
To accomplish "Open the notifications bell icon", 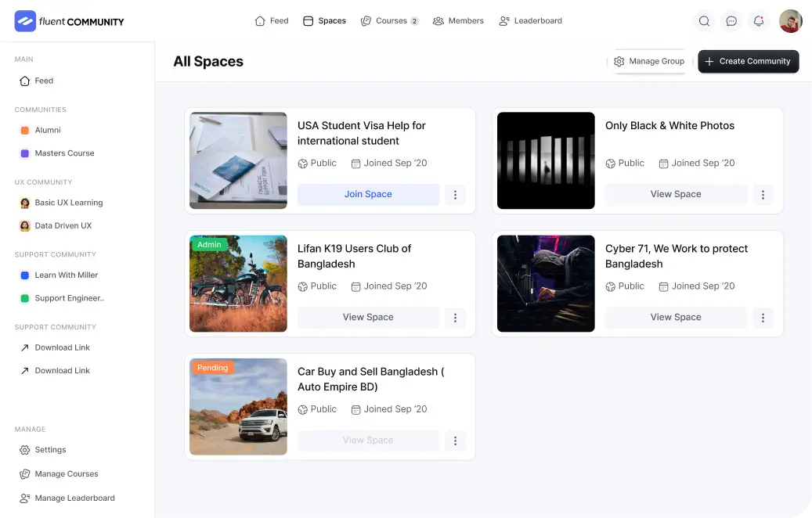I will (758, 21).
